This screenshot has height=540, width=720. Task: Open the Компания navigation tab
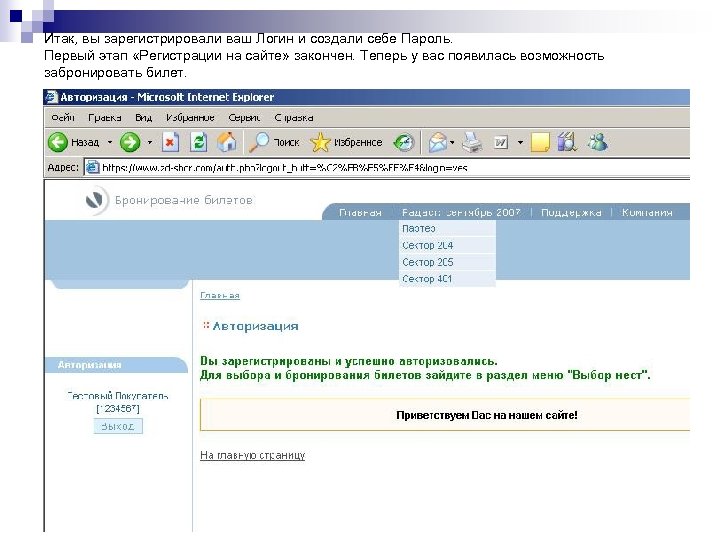(x=647, y=213)
